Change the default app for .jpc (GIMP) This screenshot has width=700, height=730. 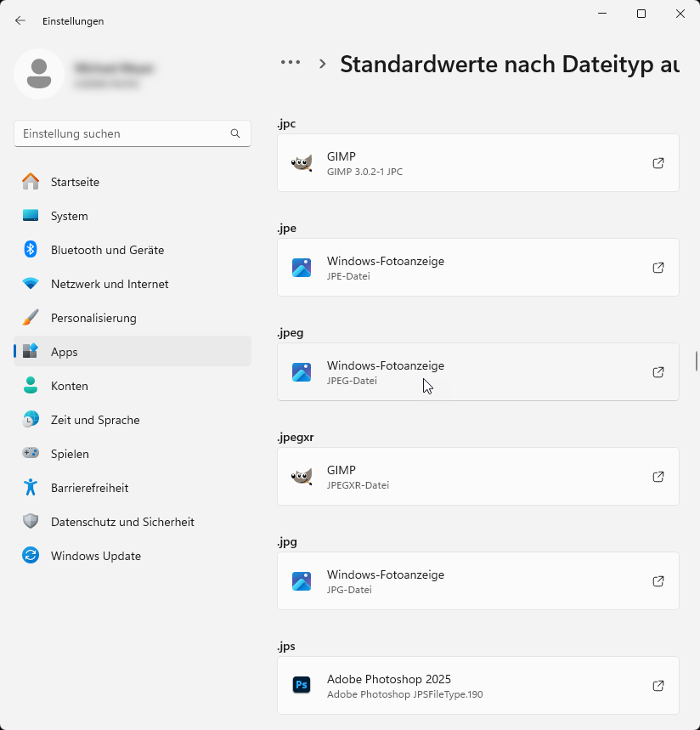478,163
